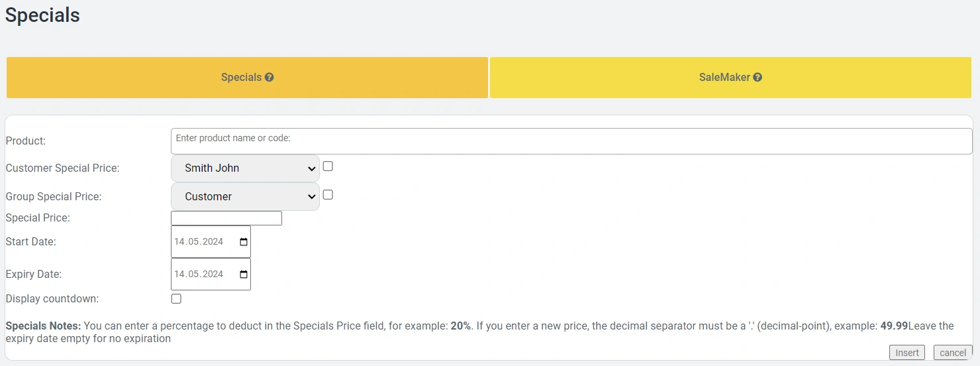Image resolution: width=980 pixels, height=366 pixels.
Task: Click the Specials page heading
Action: (42, 15)
